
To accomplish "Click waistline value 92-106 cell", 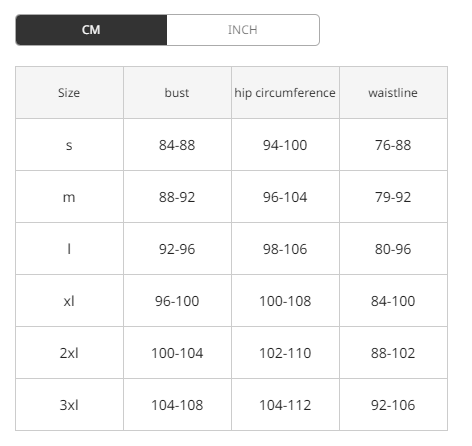I will [393, 405].
